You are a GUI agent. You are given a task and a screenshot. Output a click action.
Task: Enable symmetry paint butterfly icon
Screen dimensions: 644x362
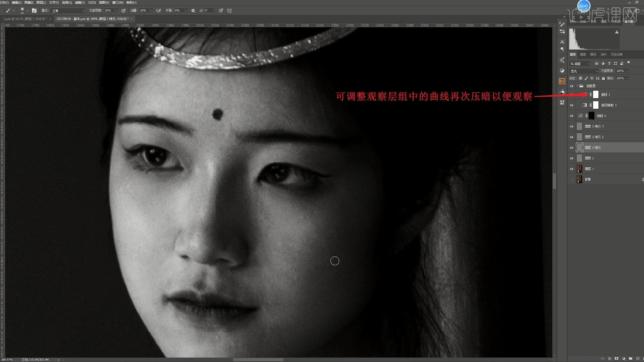(x=229, y=11)
